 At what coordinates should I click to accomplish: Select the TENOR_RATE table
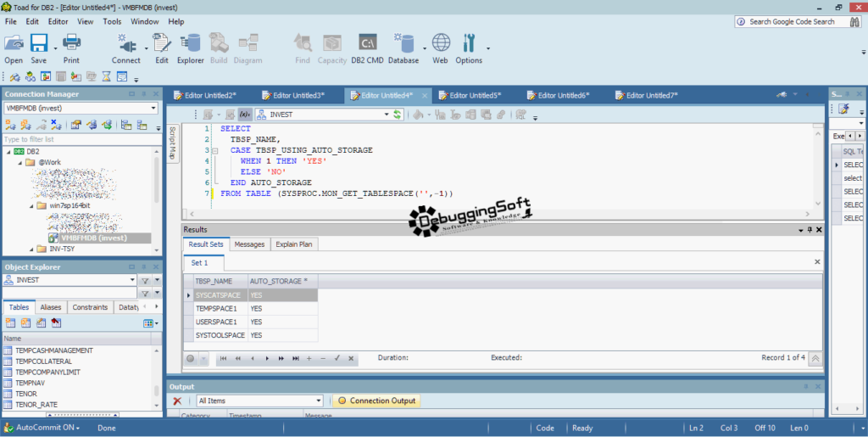point(36,405)
